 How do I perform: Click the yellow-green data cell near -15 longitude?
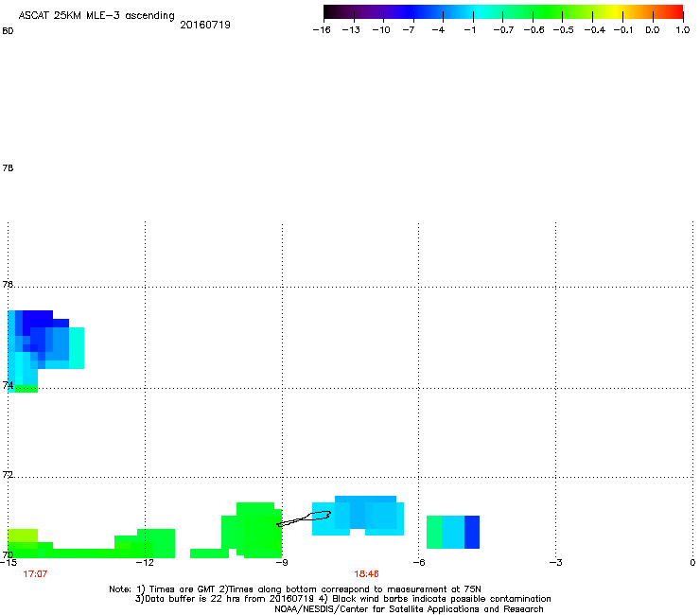click(x=23, y=536)
